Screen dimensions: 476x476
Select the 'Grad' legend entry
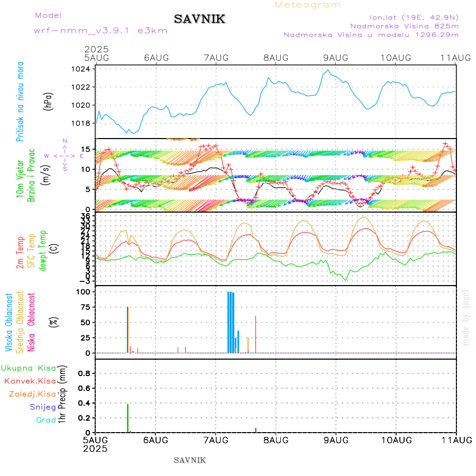45,420
